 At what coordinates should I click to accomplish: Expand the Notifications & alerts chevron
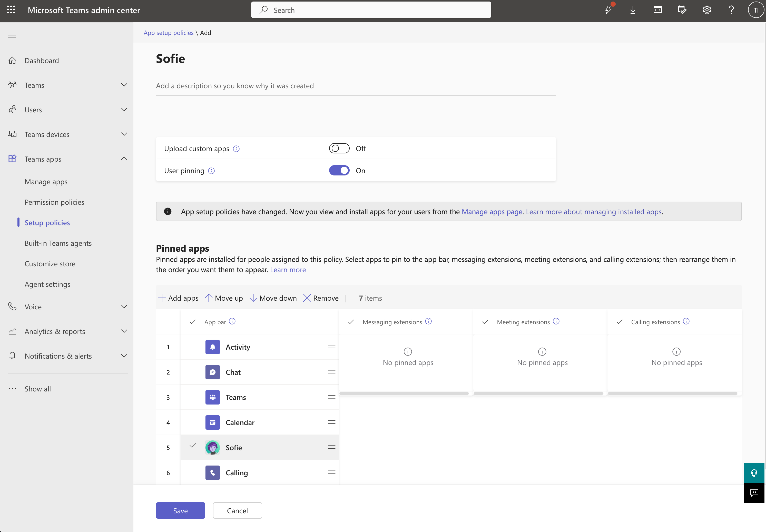click(x=124, y=356)
